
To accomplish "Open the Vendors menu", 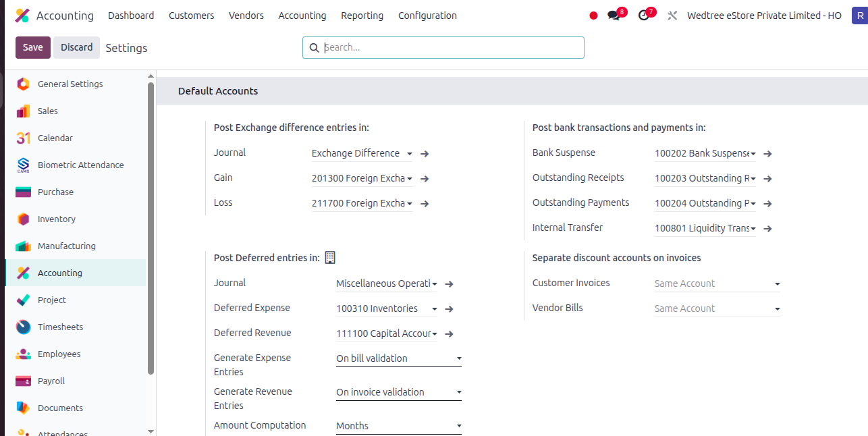I will [x=246, y=16].
